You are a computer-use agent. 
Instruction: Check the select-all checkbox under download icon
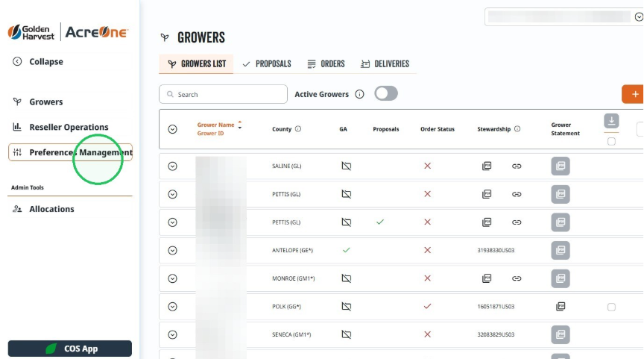coord(611,142)
